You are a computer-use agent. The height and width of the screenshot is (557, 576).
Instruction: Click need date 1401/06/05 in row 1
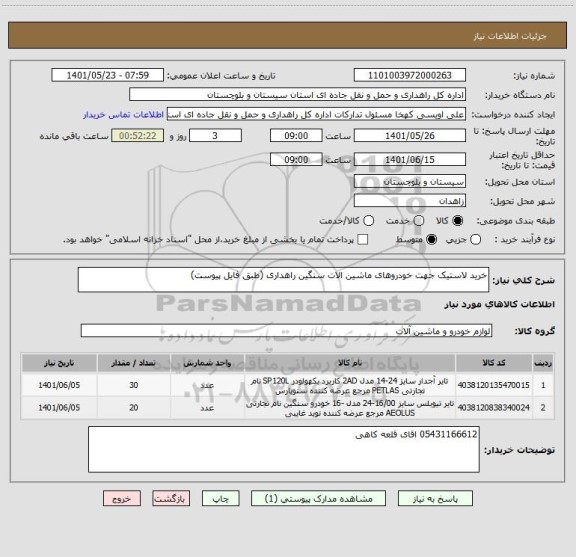[59, 385]
